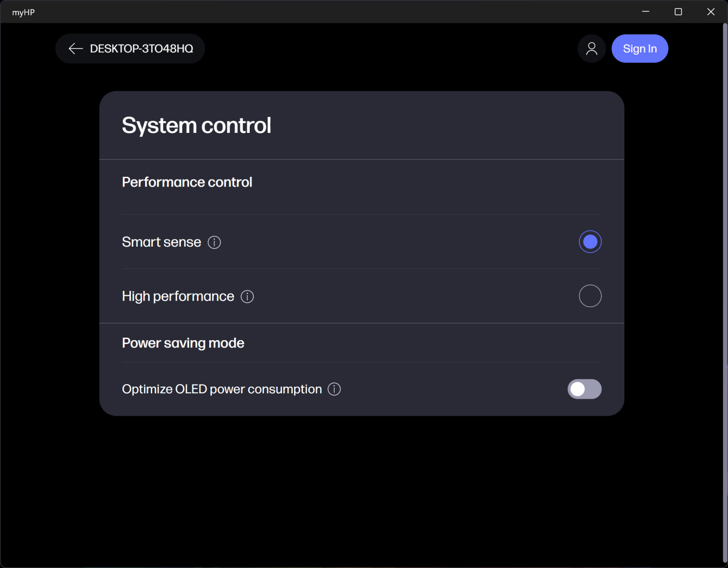Click the Smart sense label text
728x568 pixels.
point(161,243)
